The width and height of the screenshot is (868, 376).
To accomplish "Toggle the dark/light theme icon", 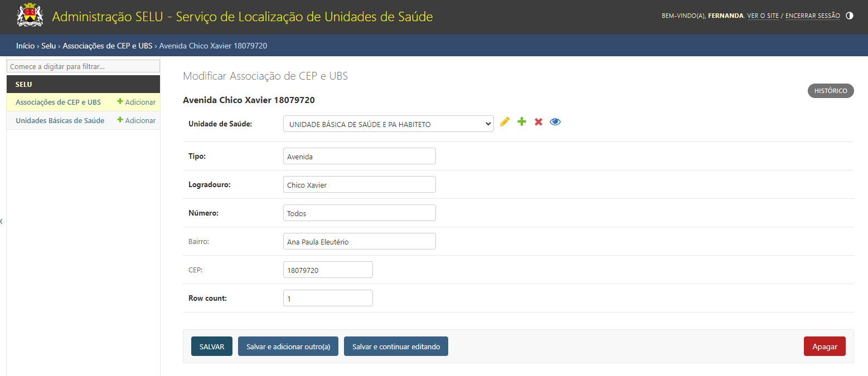I will tap(850, 16).
